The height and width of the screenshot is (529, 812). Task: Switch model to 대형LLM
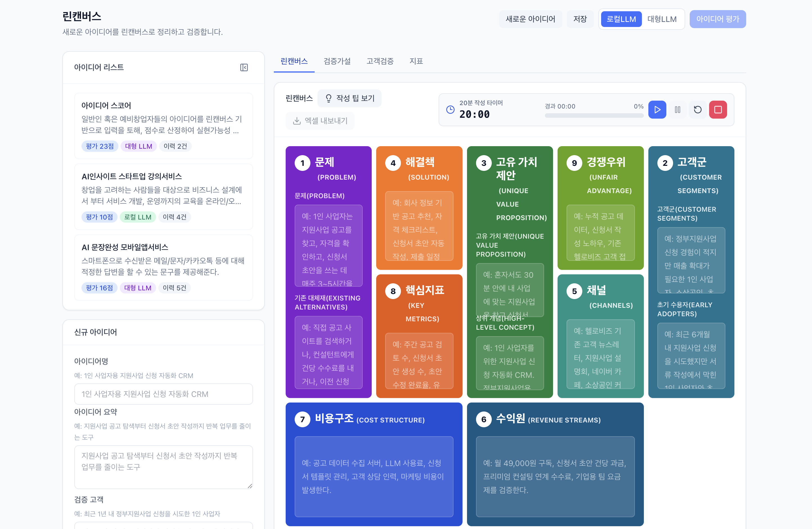pyautogui.click(x=662, y=19)
